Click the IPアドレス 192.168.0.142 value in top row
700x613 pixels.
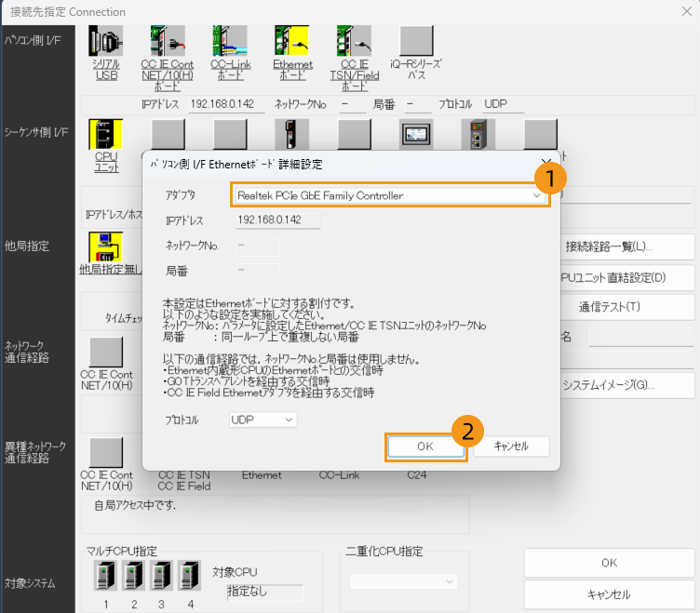226,104
